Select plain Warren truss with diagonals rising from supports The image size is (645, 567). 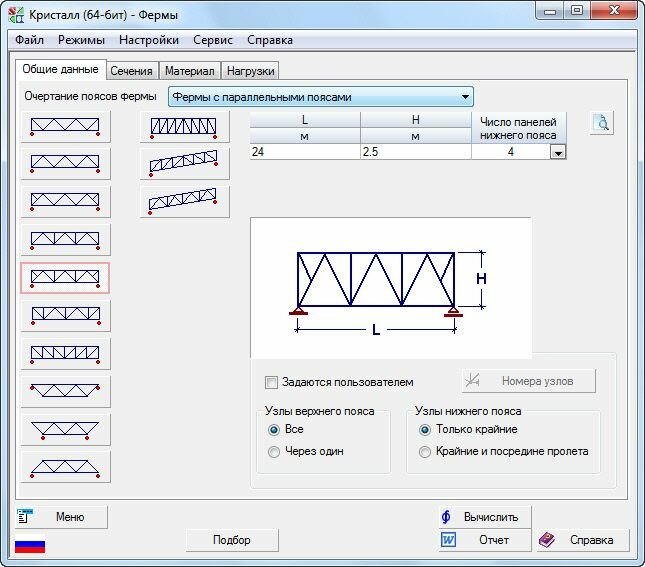click(65, 164)
